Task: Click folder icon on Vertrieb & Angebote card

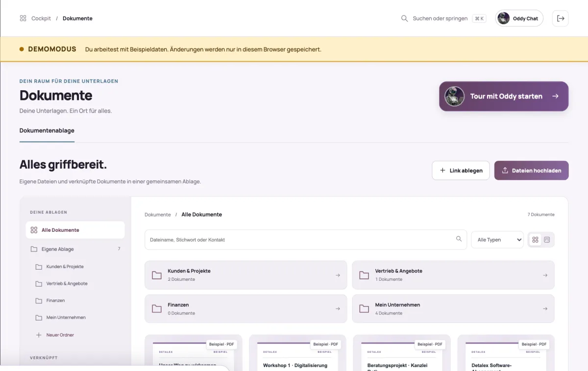Action: pyautogui.click(x=364, y=275)
